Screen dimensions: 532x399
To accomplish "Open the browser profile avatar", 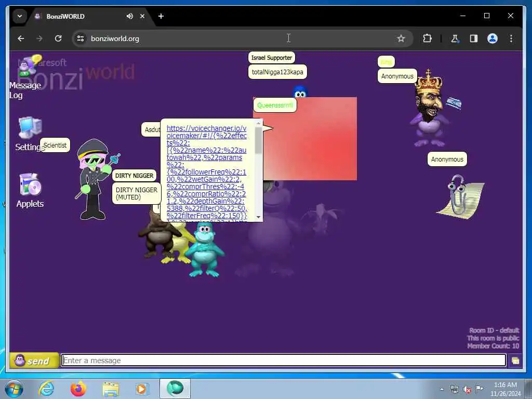I will pos(493,38).
